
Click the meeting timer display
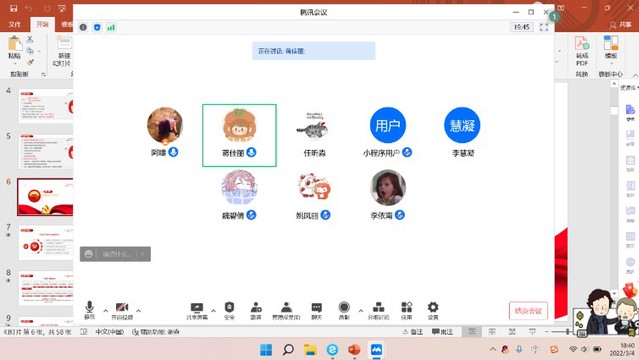click(x=522, y=27)
